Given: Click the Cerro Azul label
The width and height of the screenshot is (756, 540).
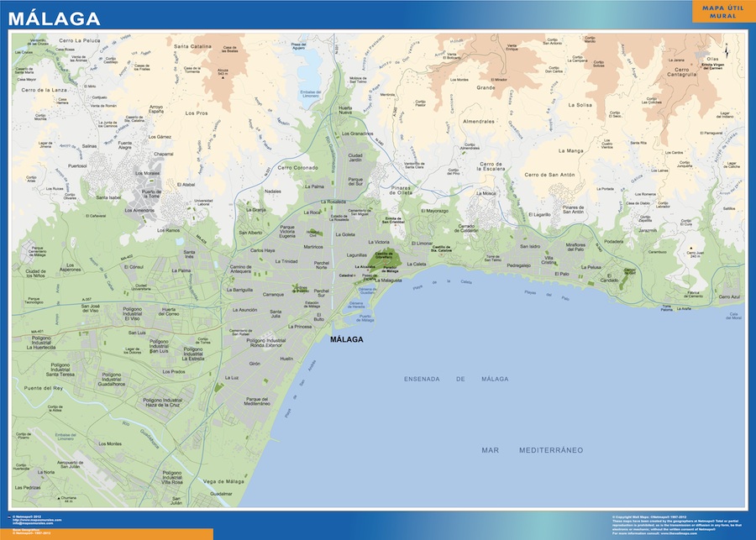Looking at the screenshot, I should pos(729,297).
